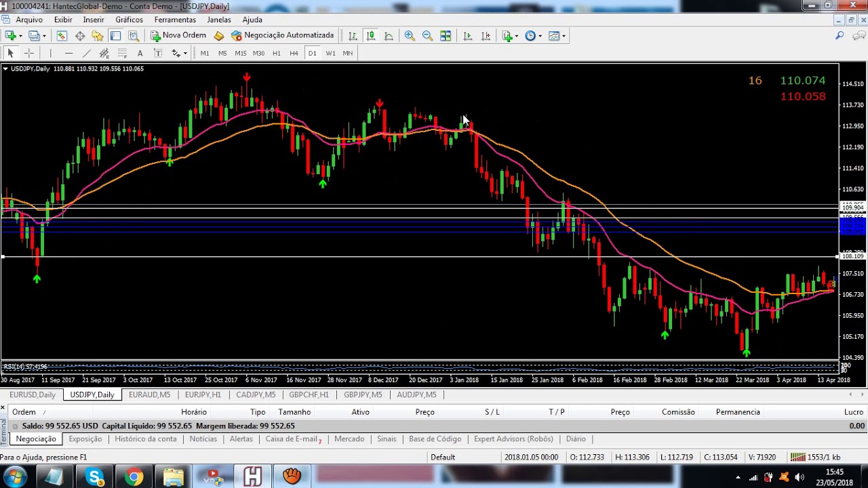Select the text 'A' drawing tool
This screenshot has height=488, width=868.
tap(140, 53)
